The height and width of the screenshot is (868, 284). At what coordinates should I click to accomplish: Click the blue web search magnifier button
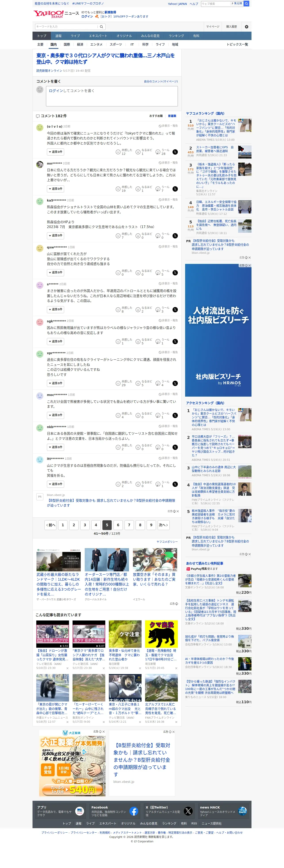[247, 4]
